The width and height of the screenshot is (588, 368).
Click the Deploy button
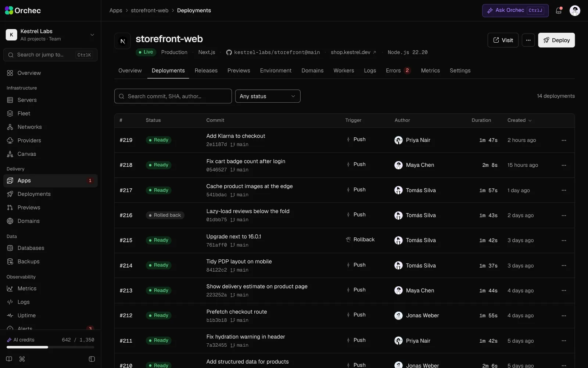[556, 40]
